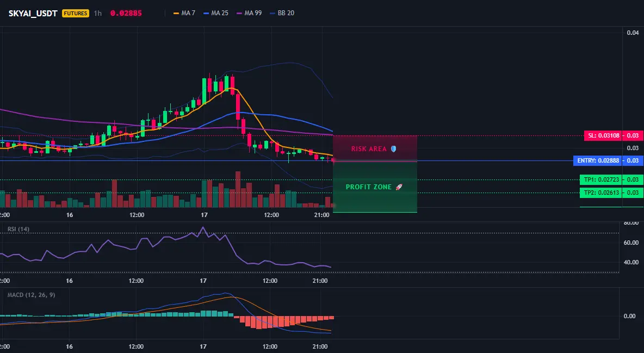Image resolution: width=644 pixels, height=353 pixels.
Task: Click the 17 date label on main chart time axis
Action: click(204, 215)
